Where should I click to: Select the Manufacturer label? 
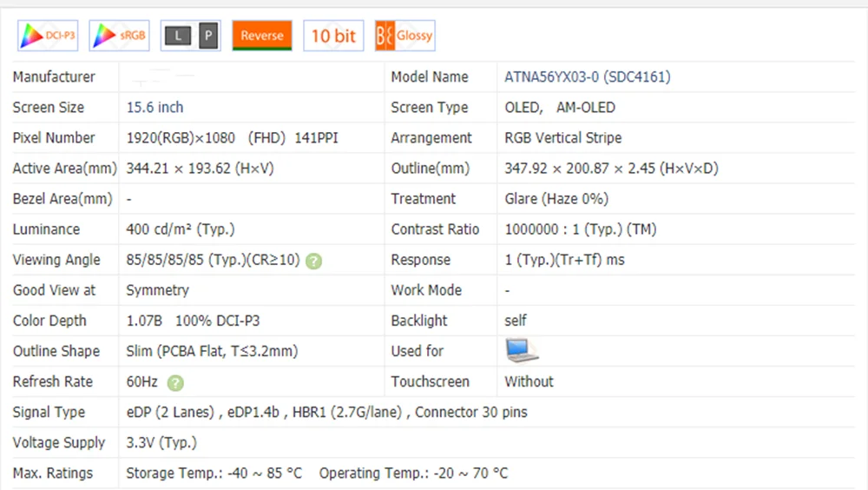(x=54, y=77)
